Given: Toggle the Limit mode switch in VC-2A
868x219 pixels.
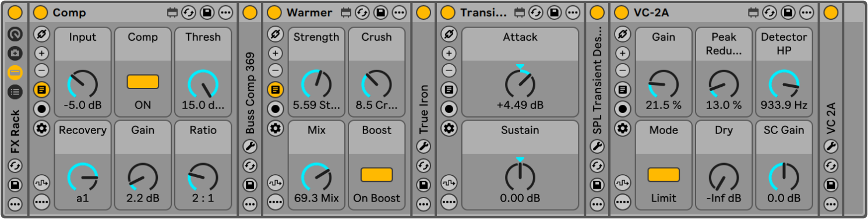Looking at the screenshot, I should click(x=664, y=175).
